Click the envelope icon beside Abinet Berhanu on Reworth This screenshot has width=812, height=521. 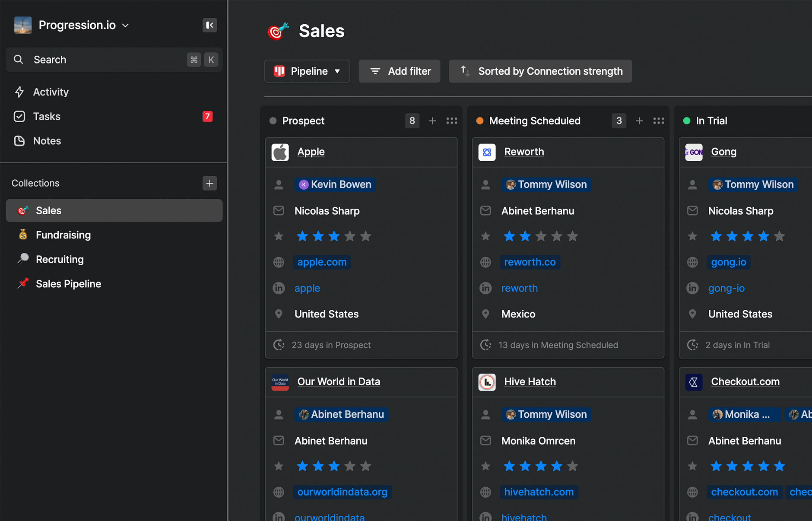(x=485, y=211)
